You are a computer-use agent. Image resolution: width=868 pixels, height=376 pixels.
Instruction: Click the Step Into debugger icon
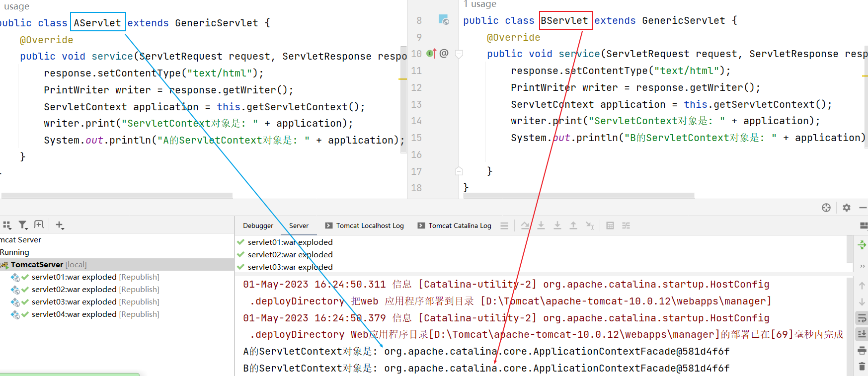coord(541,226)
